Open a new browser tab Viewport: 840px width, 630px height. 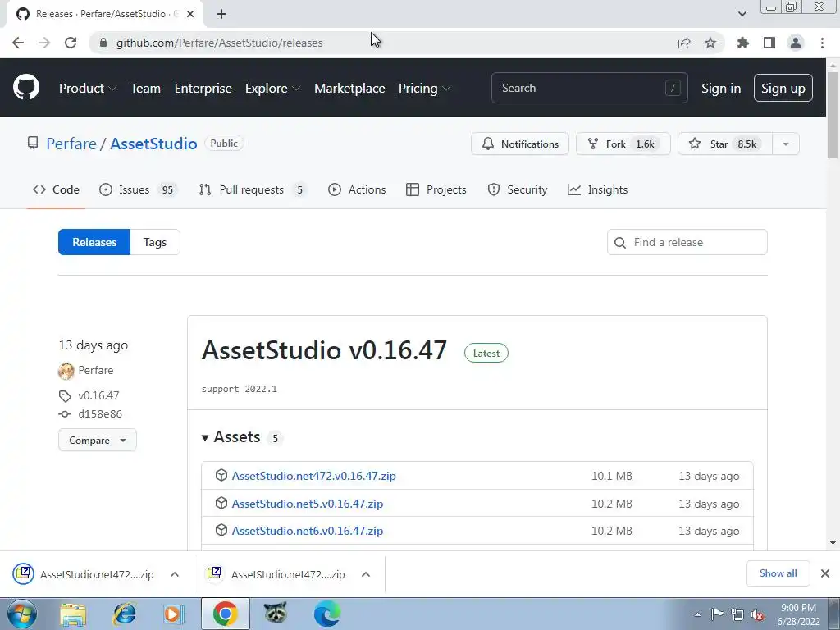[221, 14]
